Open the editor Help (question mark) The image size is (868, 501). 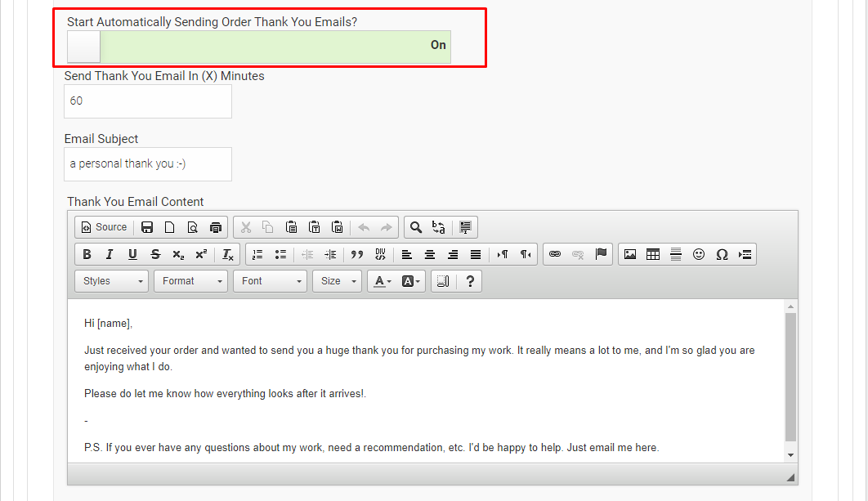(470, 280)
